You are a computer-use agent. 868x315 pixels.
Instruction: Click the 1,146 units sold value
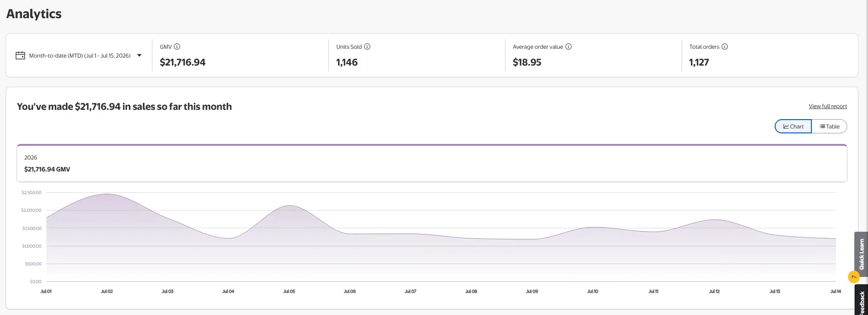coord(347,62)
